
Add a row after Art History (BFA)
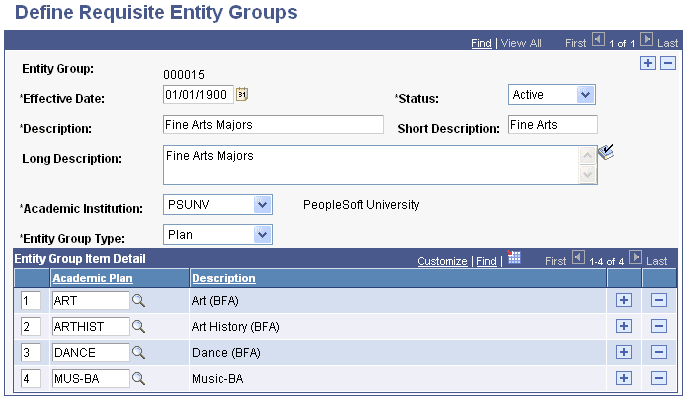pyautogui.click(x=623, y=326)
